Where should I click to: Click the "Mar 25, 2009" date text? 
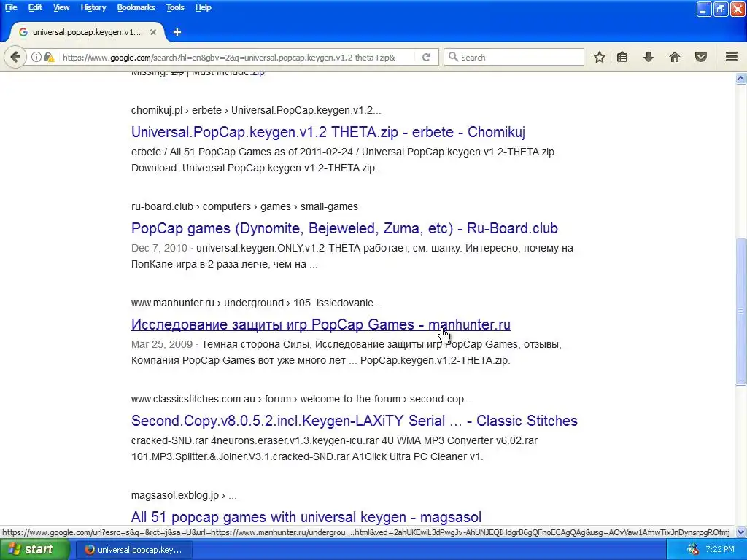(162, 344)
